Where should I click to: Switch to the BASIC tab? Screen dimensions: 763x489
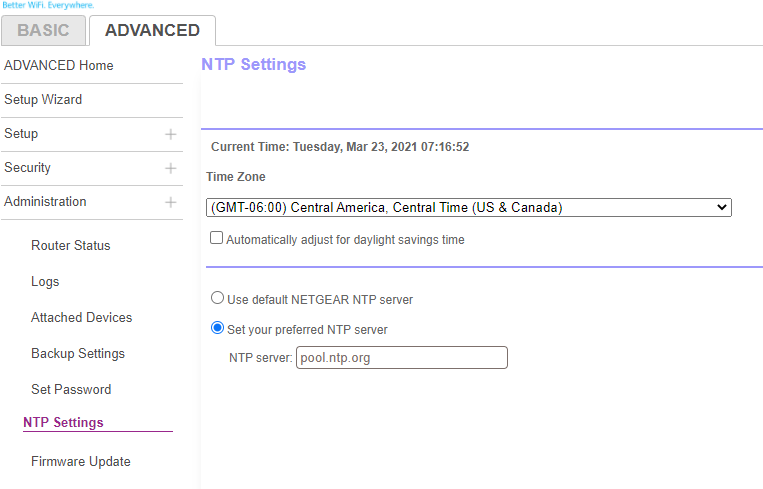click(43, 30)
